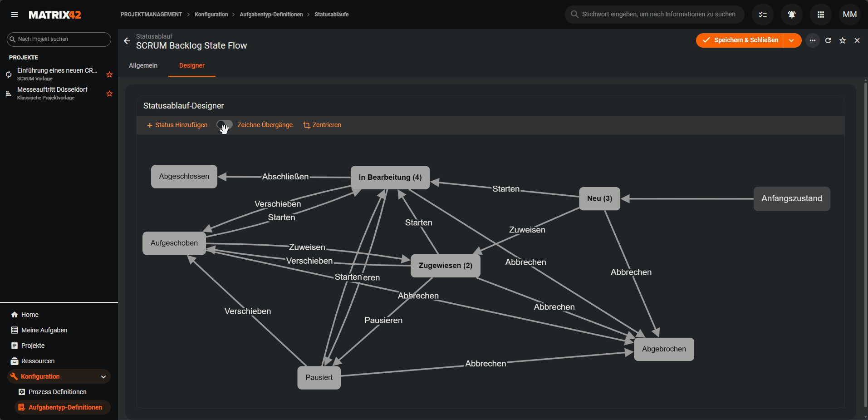Mark Statusablauf as favorite with star icon
The height and width of the screenshot is (420, 868).
coord(843,40)
